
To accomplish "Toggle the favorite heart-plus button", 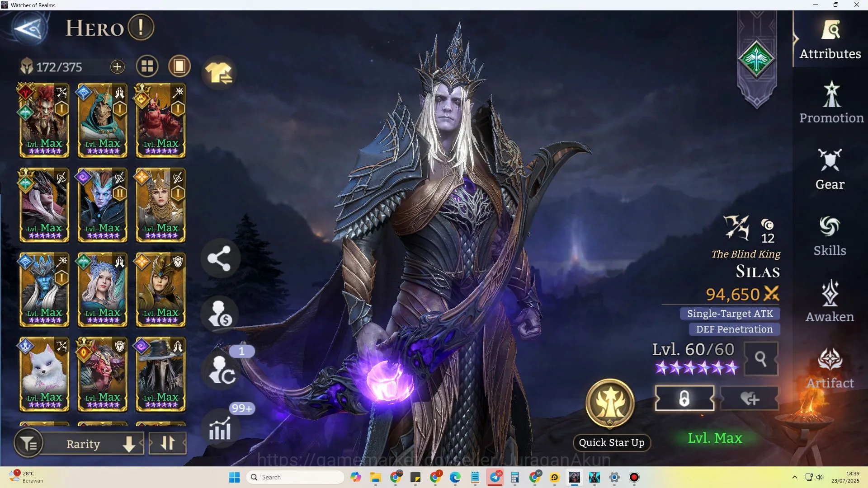I will tap(750, 399).
